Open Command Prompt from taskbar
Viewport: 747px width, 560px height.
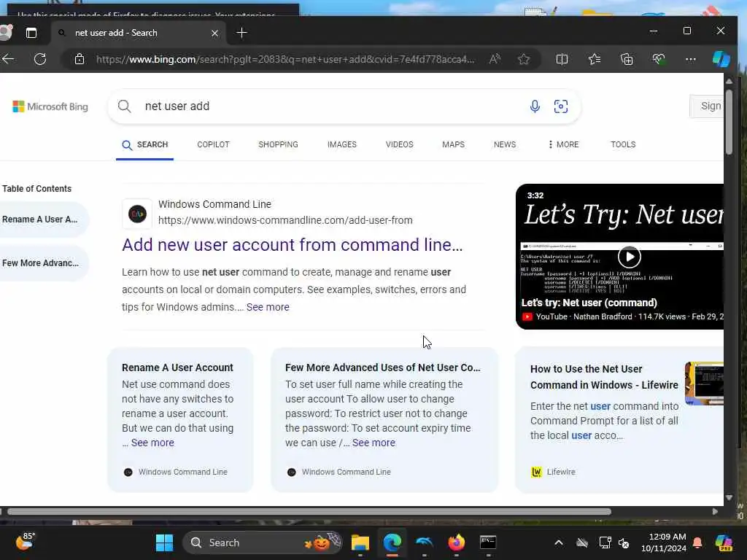pos(488,542)
